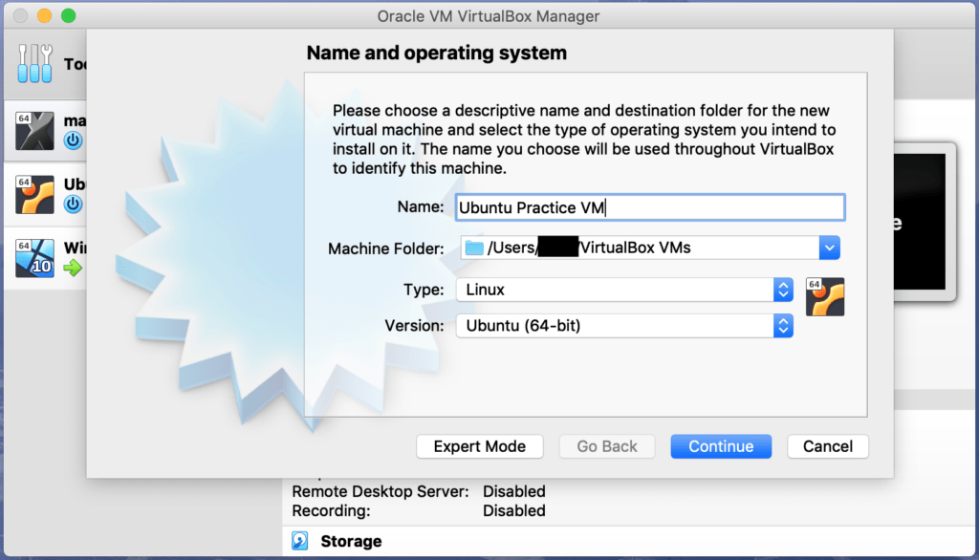Click the VM preview thumbnail behind dialog
Screen dimensions: 979x560
(x=924, y=223)
